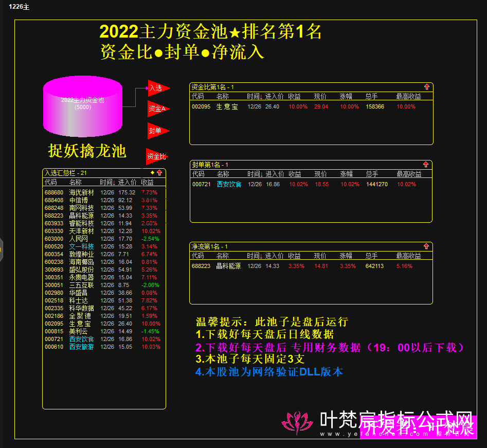487x448 pixels.
Task: Select the 入选 red arrow icon
Action: click(157, 88)
